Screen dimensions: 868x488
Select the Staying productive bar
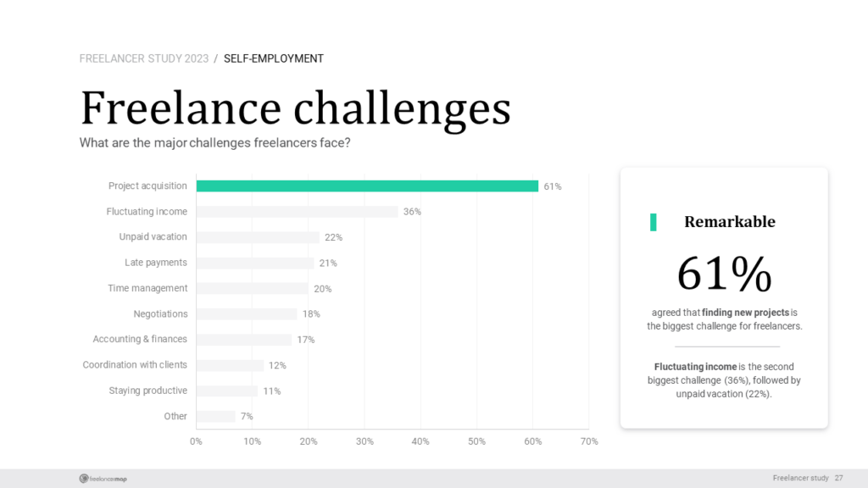(227, 391)
